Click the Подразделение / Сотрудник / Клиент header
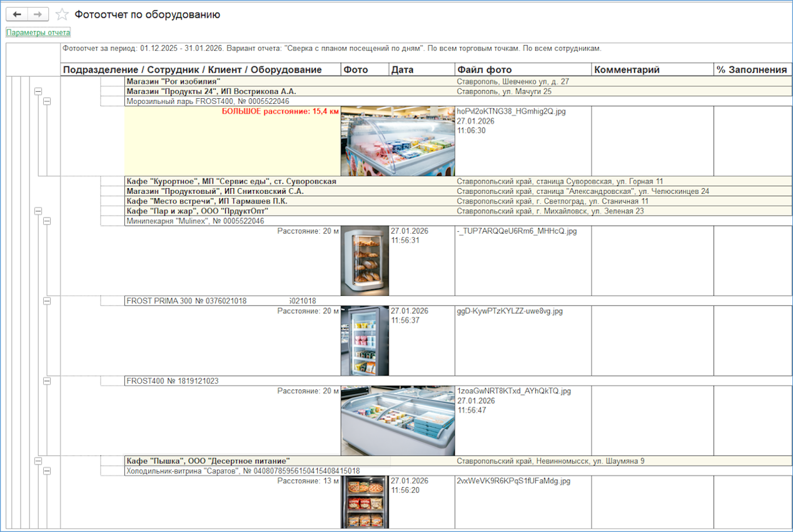The height and width of the screenshot is (532, 793). tap(201, 69)
